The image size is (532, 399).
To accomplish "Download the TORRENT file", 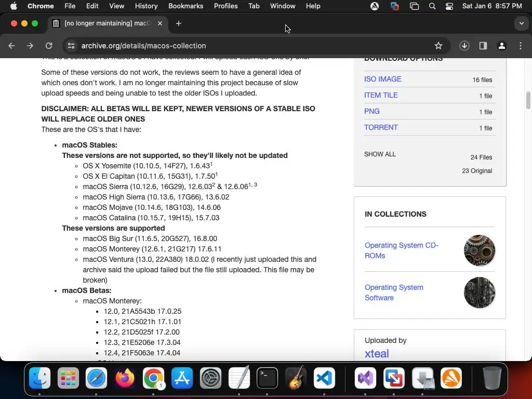I will click(381, 128).
